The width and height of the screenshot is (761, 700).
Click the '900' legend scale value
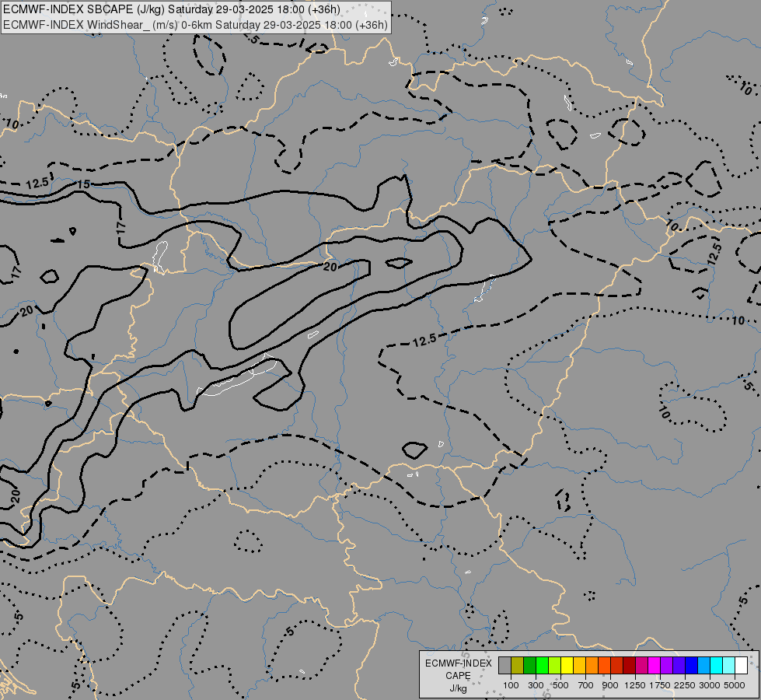point(610,685)
